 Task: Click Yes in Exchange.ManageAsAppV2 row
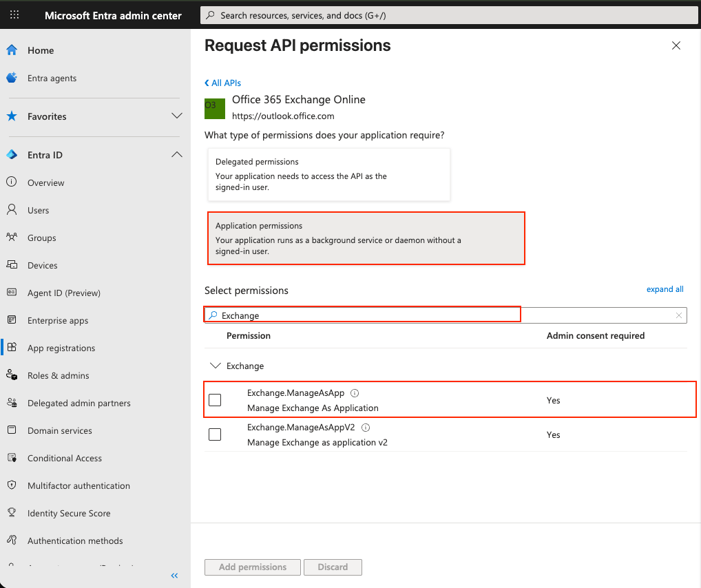click(553, 434)
